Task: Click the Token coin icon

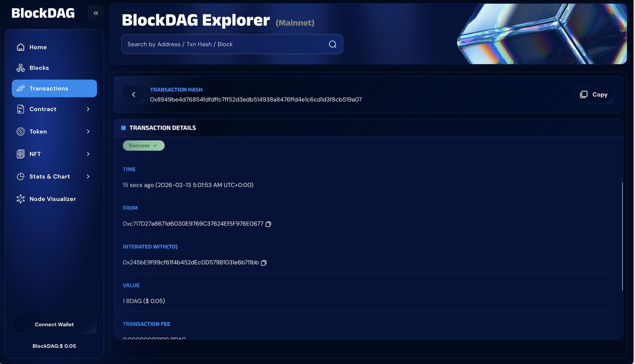Action: pos(20,132)
